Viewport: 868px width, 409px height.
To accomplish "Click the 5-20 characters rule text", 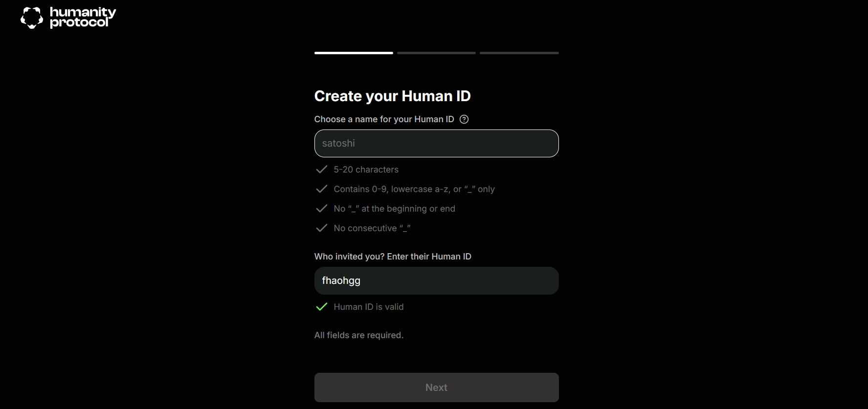I will pos(366,170).
